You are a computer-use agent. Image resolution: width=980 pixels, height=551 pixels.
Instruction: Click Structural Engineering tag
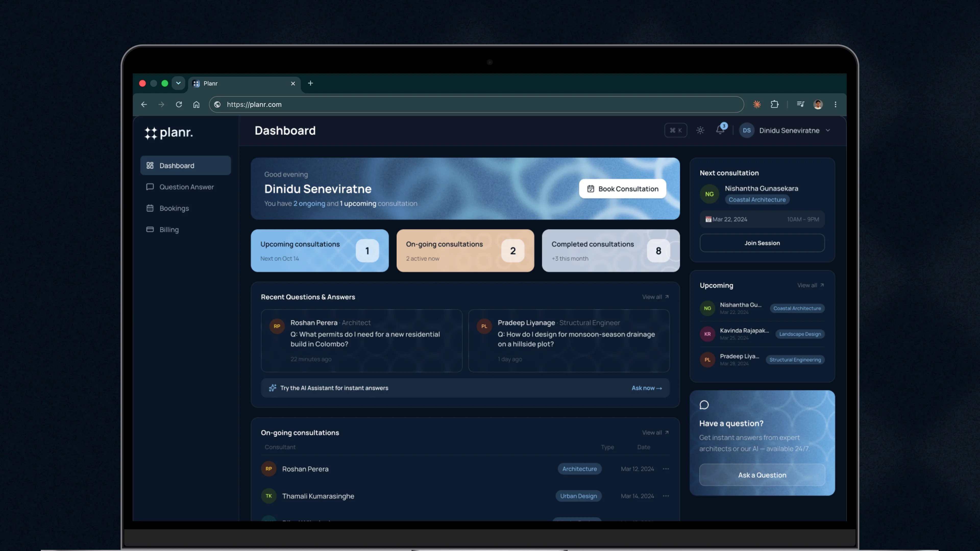(x=795, y=360)
